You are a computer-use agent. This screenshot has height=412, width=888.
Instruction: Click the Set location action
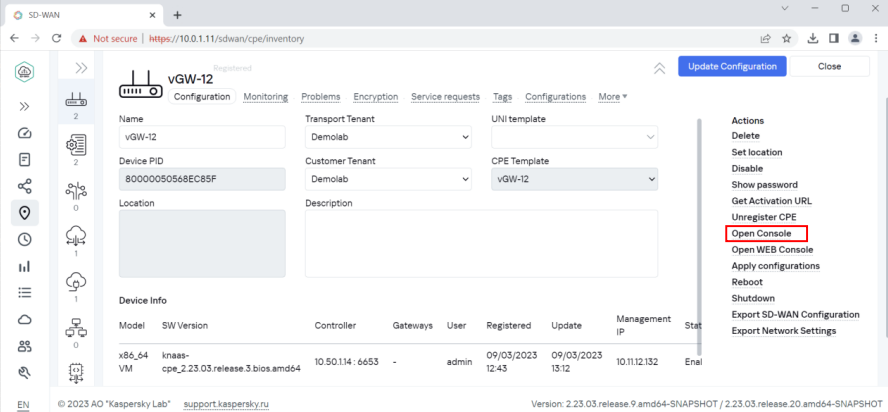point(757,152)
